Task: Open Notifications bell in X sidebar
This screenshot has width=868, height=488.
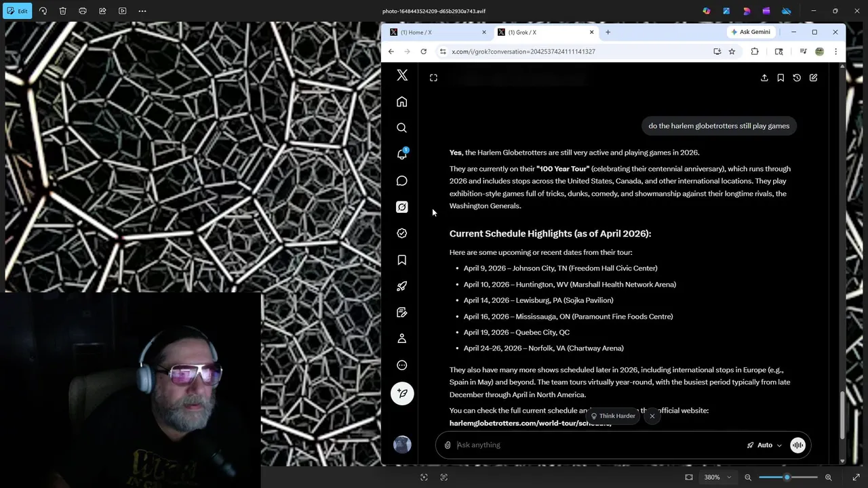Action: point(402,155)
